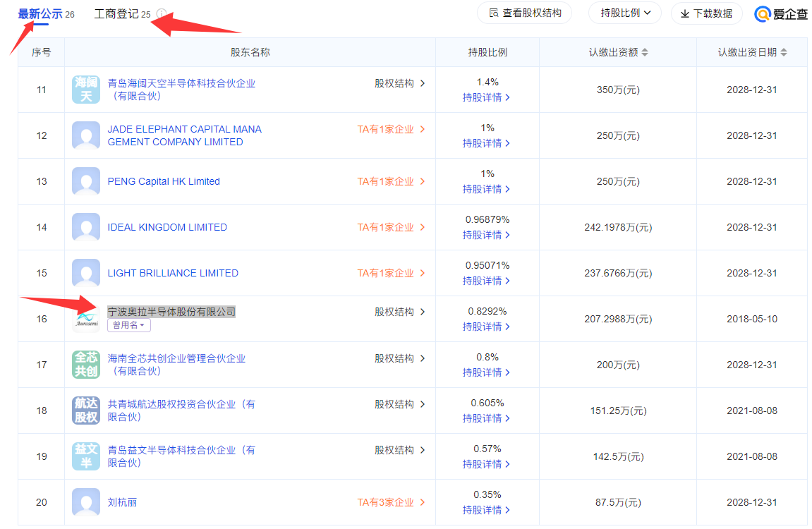
Task: Expand TA有1家企业 for LIGHT BRILLIANCE
Action: coord(391,273)
